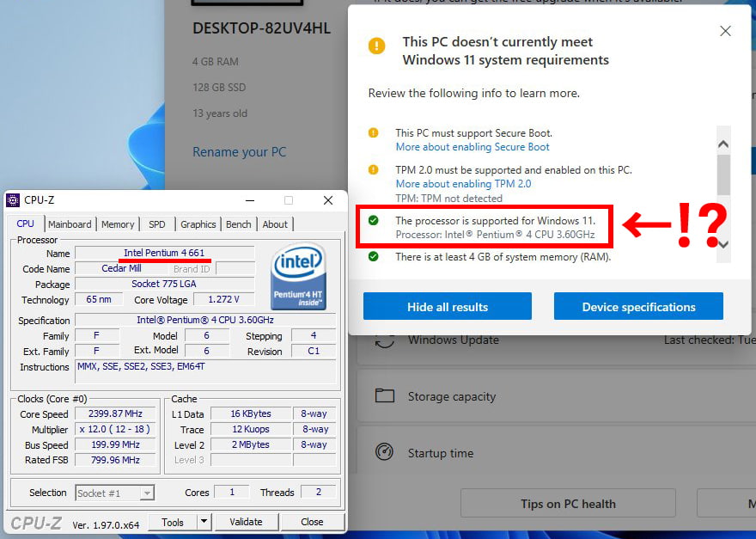
Task: Go to the Graphics tab
Action: click(x=198, y=224)
